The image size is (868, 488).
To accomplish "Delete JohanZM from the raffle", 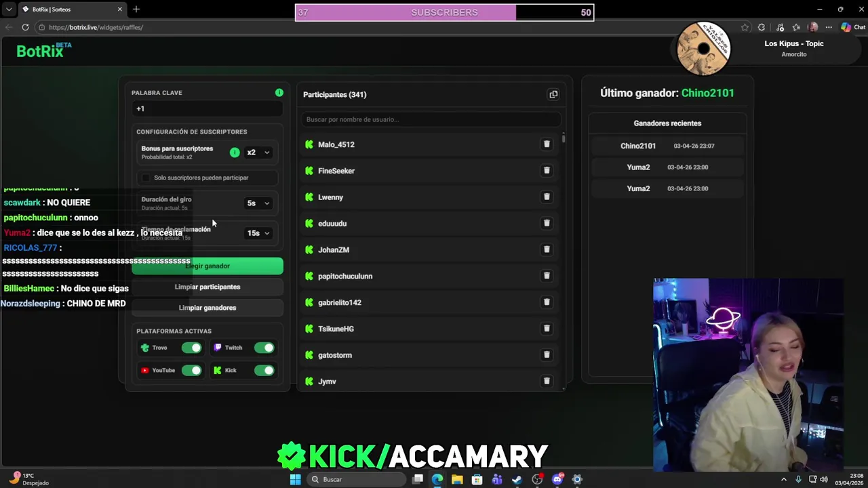I will 547,249.
